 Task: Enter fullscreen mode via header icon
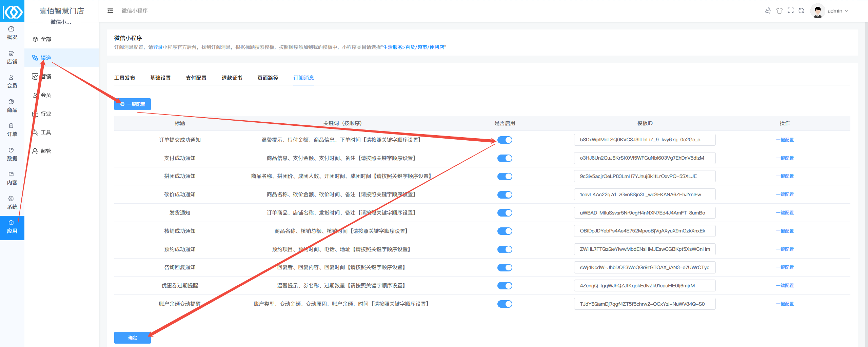click(x=790, y=11)
